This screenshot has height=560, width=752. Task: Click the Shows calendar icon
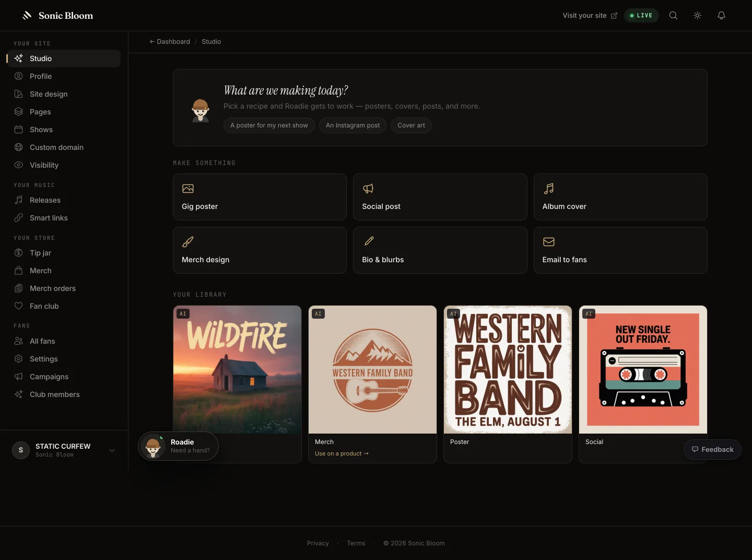(19, 130)
